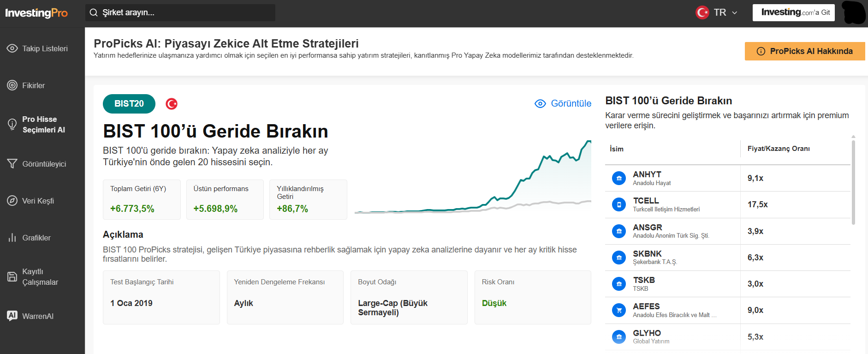Image resolution: width=868 pixels, height=354 pixels.
Task: Go to Investing.com via top button
Action: (796, 12)
